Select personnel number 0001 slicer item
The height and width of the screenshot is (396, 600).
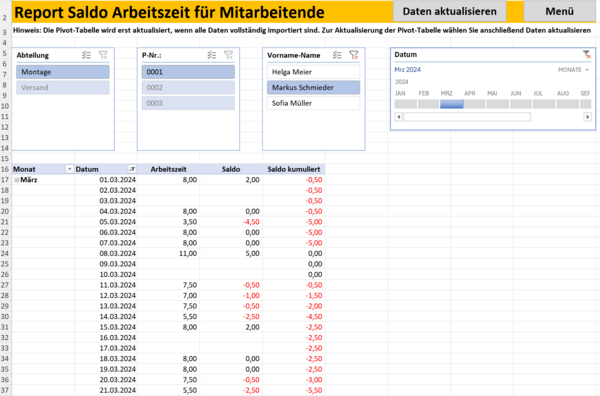188,72
